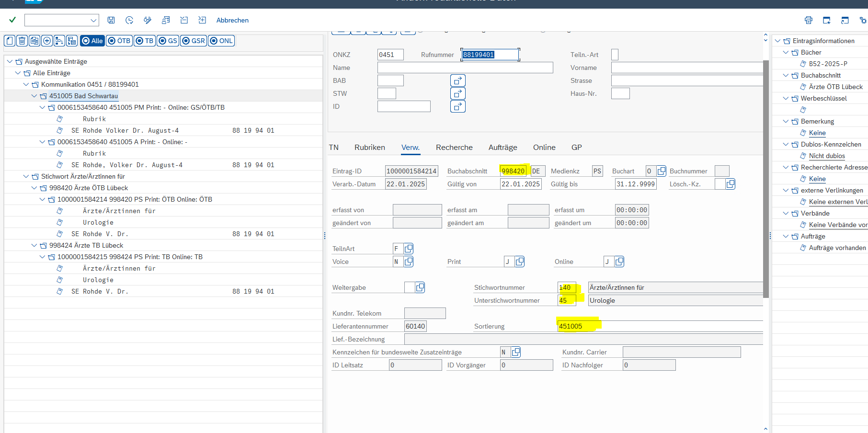Open value help beside TeilnArt field
Viewport: 868px width, 433px height.
(409, 249)
